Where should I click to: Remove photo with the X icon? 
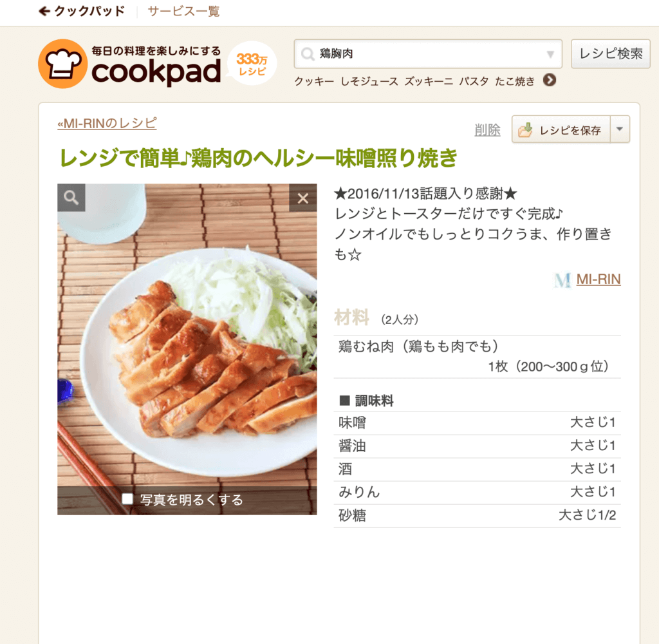coord(303,198)
